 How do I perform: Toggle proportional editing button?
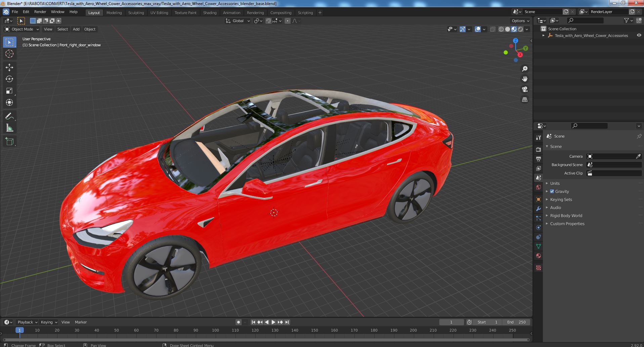pyautogui.click(x=288, y=21)
